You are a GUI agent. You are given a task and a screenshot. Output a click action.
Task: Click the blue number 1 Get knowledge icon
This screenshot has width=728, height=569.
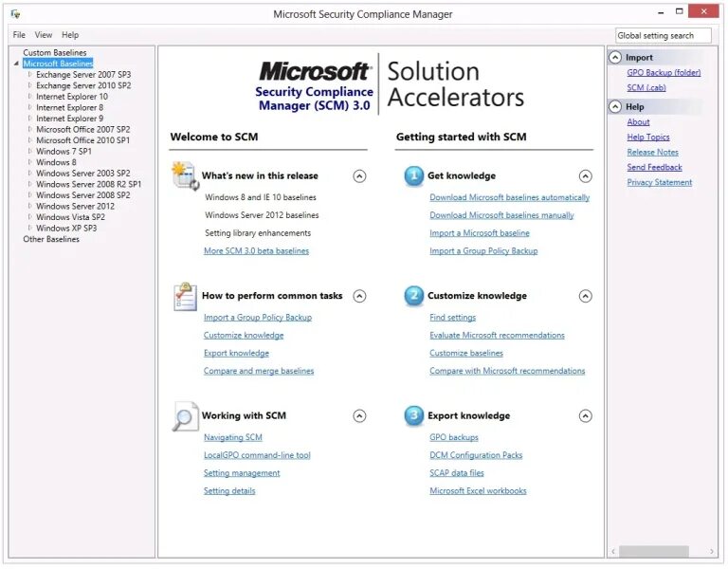pyautogui.click(x=413, y=175)
